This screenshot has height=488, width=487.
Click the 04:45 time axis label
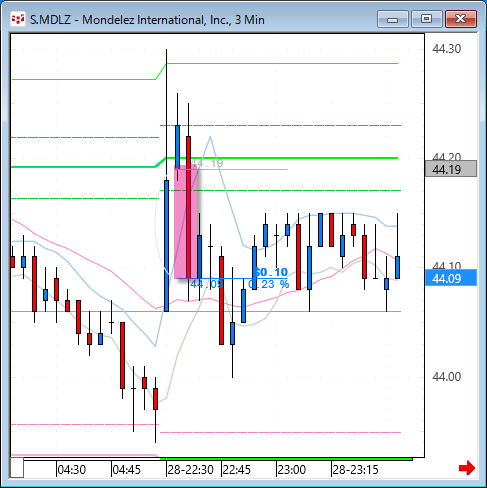click(127, 469)
